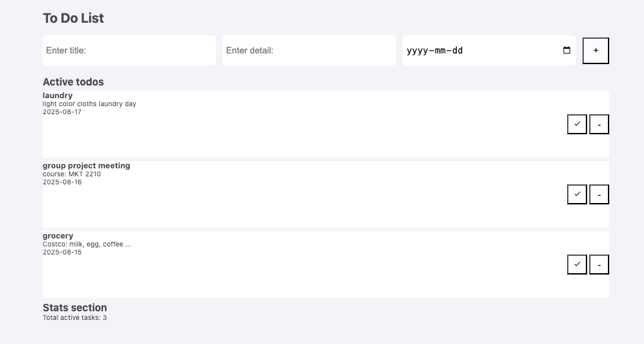Open the calendar picker icon in date field
The height and width of the screenshot is (344, 644).
point(566,51)
